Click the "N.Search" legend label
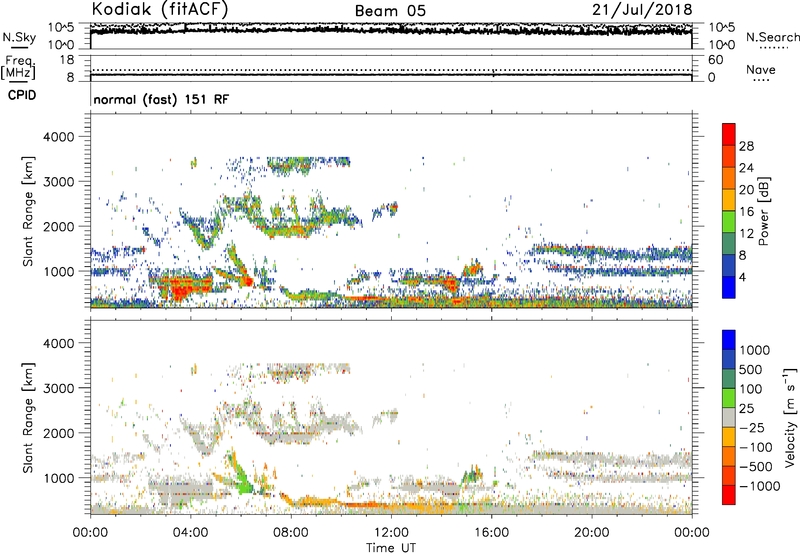The width and height of the screenshot is (800, 554). [772, 37]
